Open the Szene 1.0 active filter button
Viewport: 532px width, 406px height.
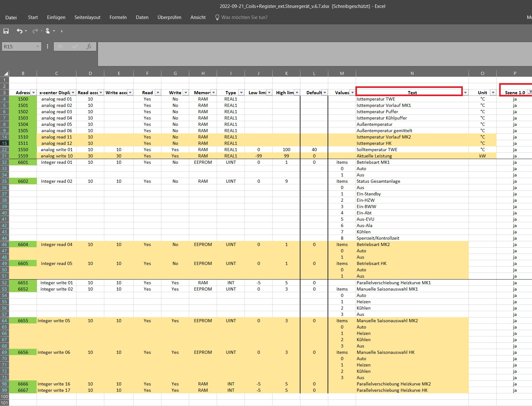coord(529,93)
